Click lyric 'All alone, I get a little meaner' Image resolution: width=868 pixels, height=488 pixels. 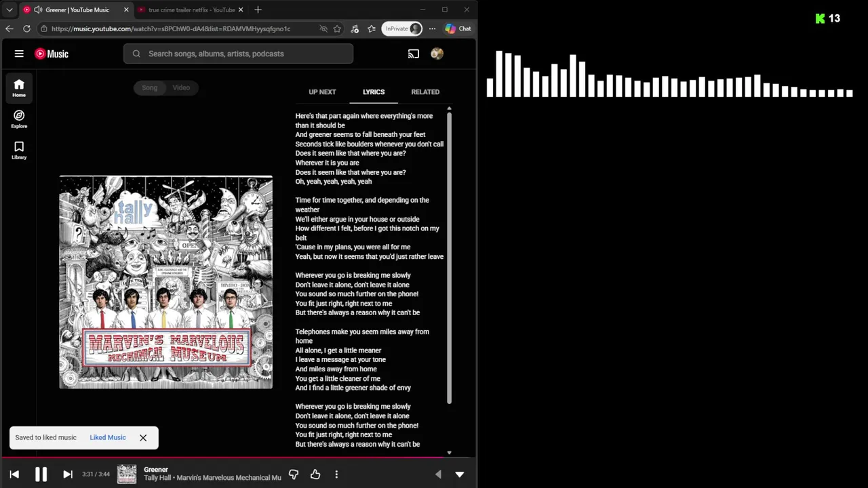point(338,350)
